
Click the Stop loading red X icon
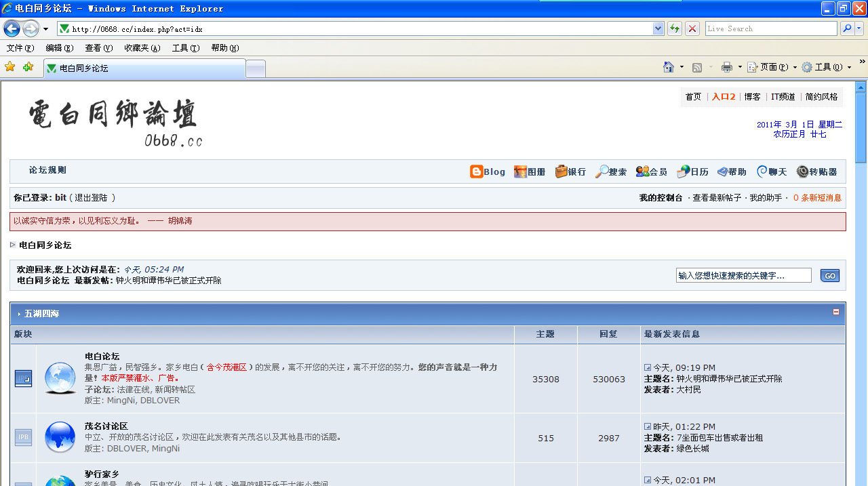click(692, 28)
